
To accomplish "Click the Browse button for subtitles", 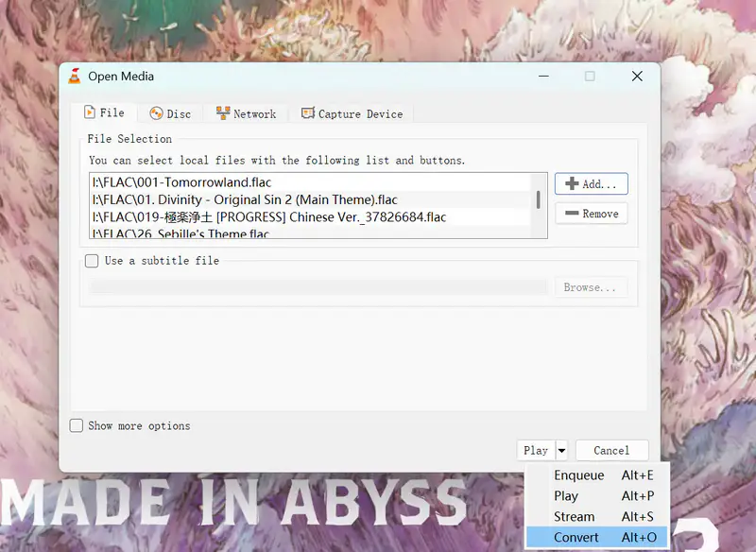I will [x=592, y=286].
